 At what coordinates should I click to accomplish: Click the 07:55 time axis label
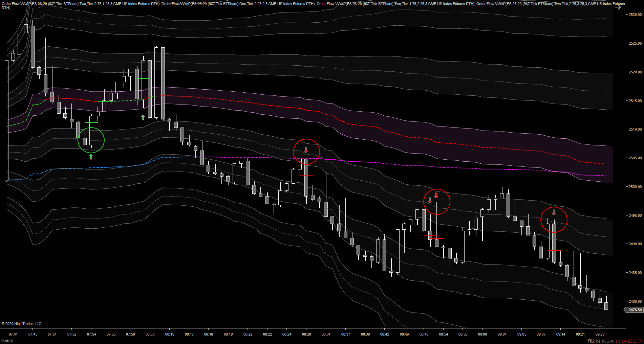[111, 334]
